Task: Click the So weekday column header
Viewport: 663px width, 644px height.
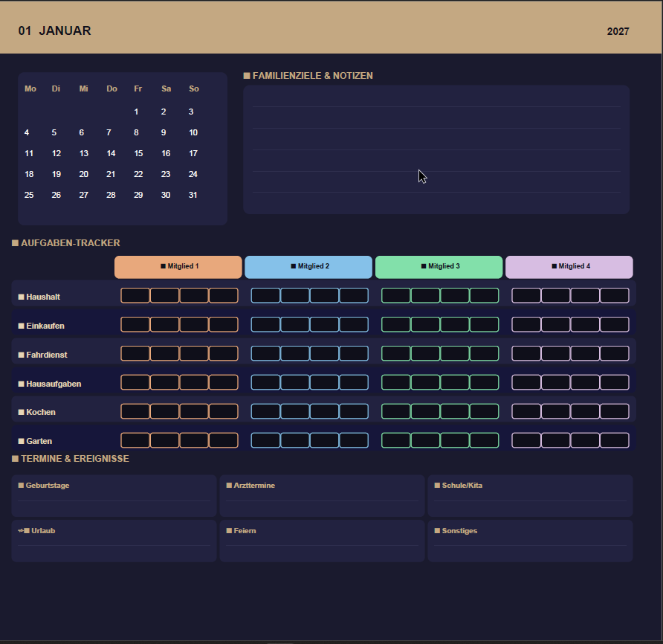Action: click(194, 88)
